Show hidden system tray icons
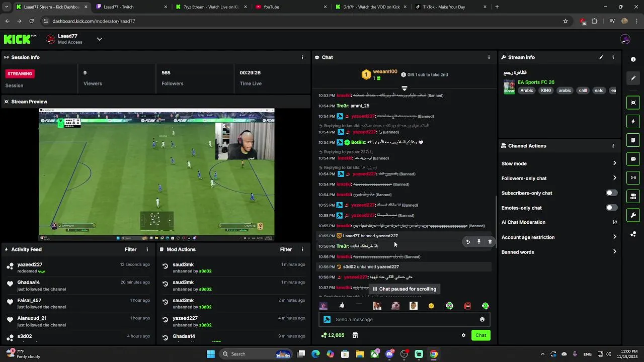The width and height of the screenshot is (644, 362). click(542, 354)
